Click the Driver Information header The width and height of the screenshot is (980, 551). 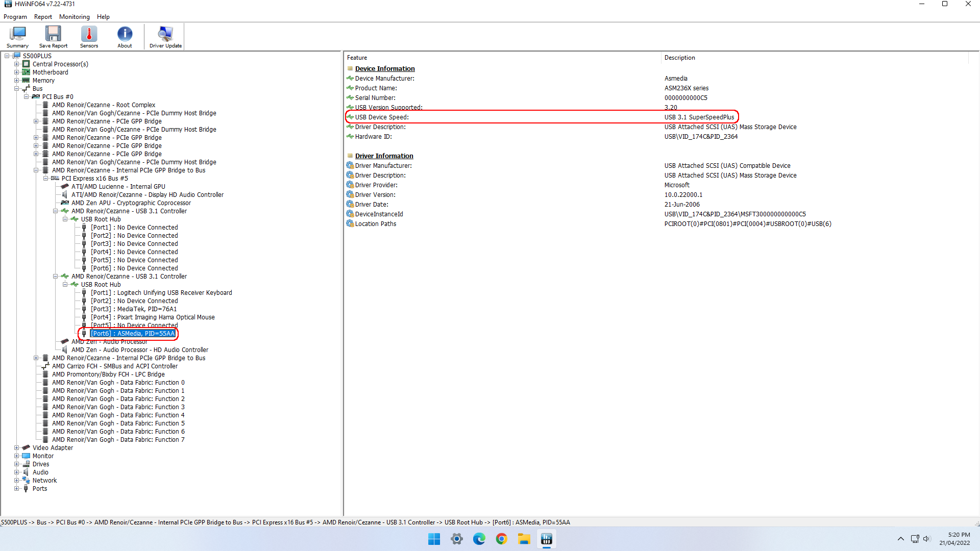coord(384,156)
